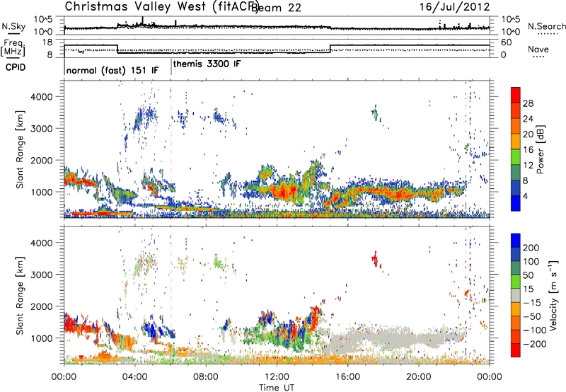566x392 pixels.
Task: Click the 'Christmas Valley West (fitACF)' title
Action: pos(161,7)
